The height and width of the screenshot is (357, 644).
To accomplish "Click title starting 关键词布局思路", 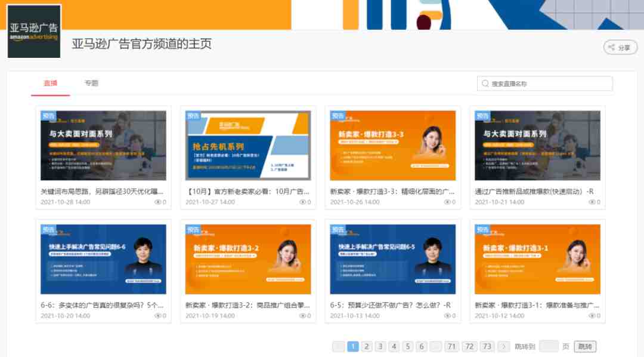I will tap(102, 191).
